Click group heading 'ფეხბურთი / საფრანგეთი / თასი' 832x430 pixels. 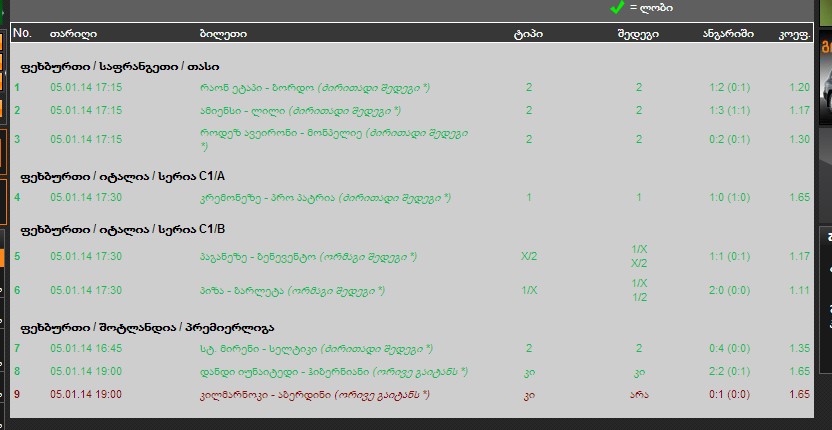tap(120, 67)
